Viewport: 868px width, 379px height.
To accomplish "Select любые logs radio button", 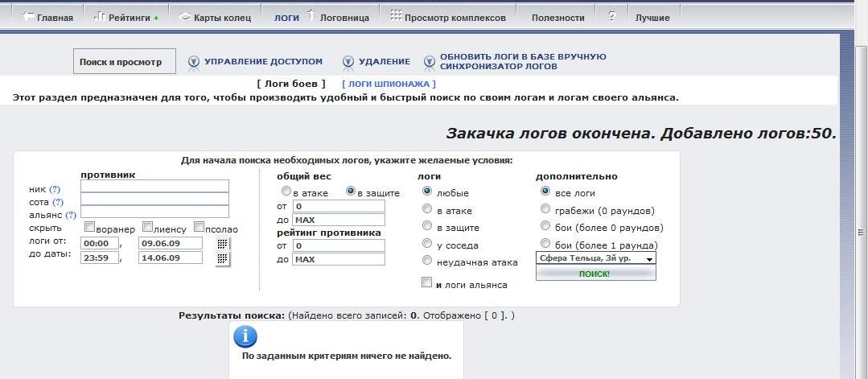I will tap(427, 192).
